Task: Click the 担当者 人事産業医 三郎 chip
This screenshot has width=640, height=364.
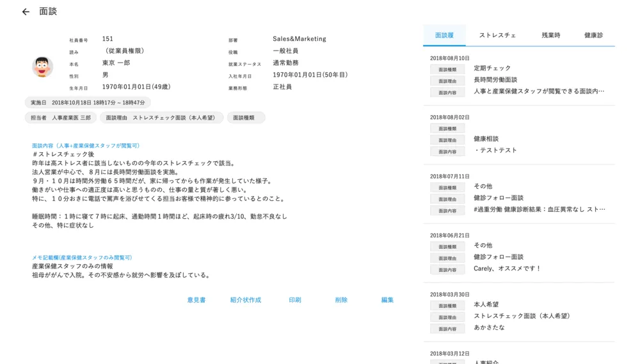Action: (61, 118)
